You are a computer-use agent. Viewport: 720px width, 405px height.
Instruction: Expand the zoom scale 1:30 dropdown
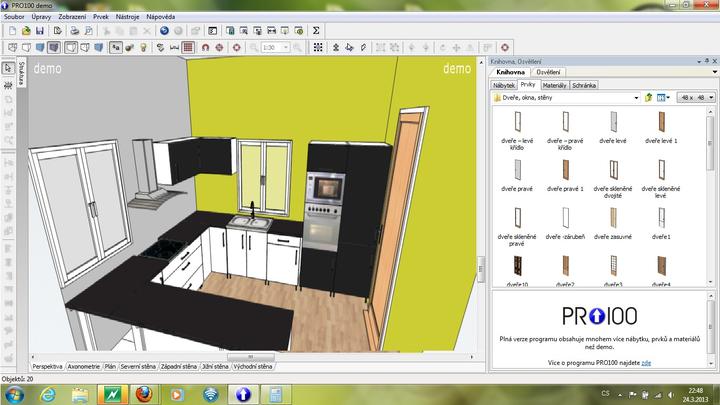click(286, 47)
